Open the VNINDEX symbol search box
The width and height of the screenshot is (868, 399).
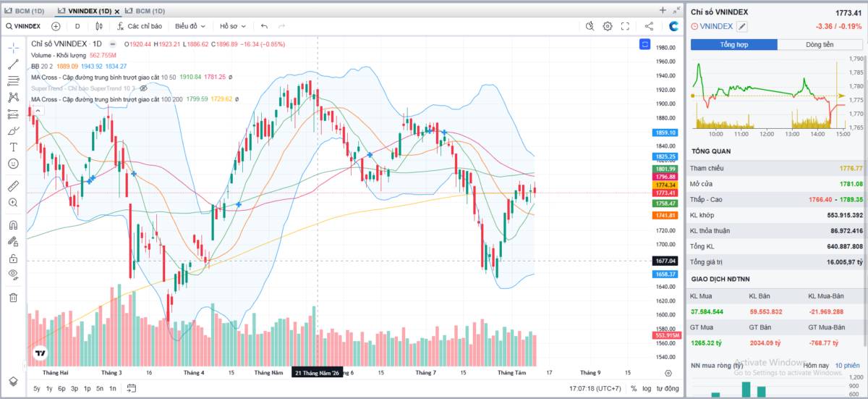(23, 26)
